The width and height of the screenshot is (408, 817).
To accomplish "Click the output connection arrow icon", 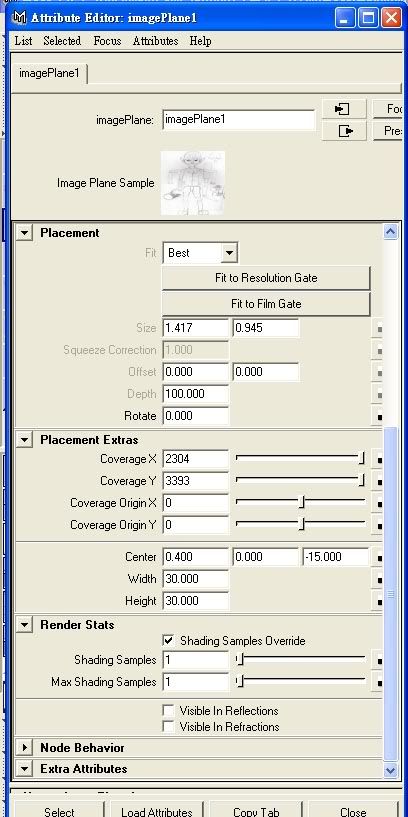I will (x=344, y=131).
